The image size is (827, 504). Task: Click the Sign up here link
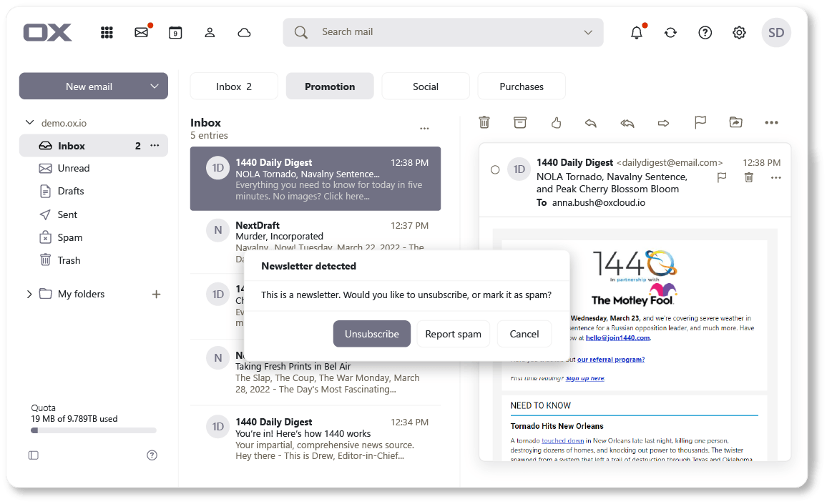coord(585,378)
